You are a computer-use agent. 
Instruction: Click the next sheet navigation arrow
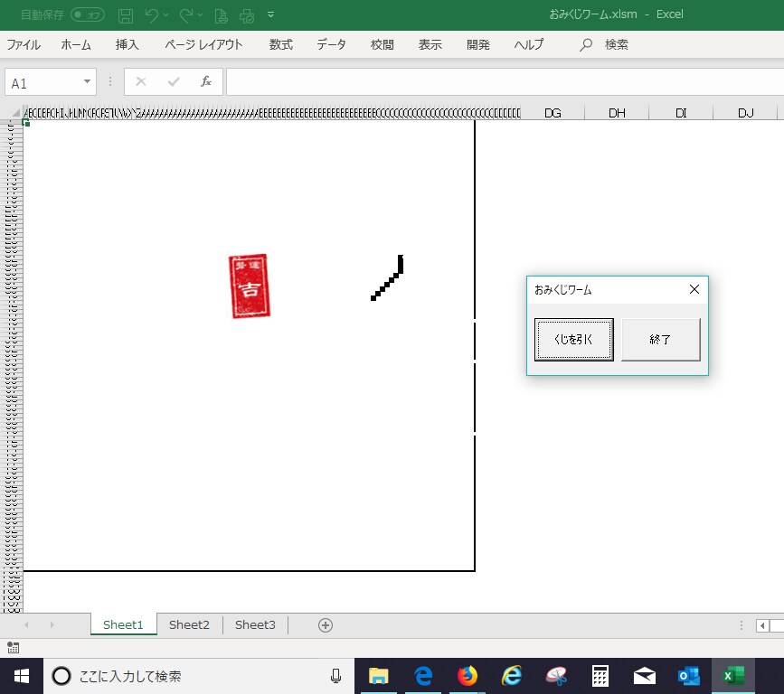pos(52,625)
